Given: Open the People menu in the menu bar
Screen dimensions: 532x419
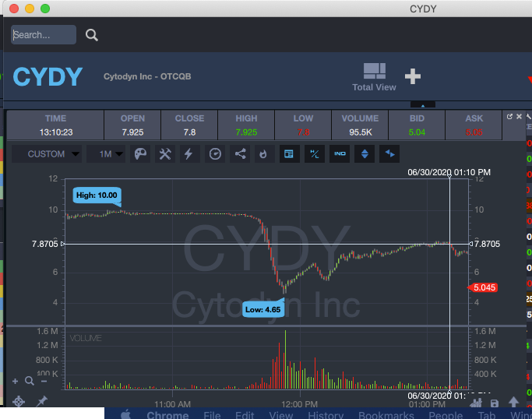Looking at the screenshot, I should tap(446, 415).
